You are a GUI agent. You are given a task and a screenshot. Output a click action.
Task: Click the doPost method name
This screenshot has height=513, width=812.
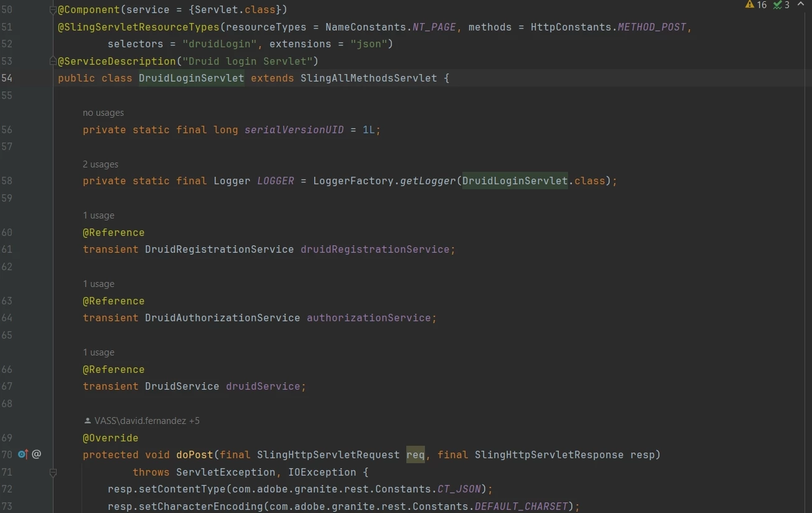click(x=195, y=455)
